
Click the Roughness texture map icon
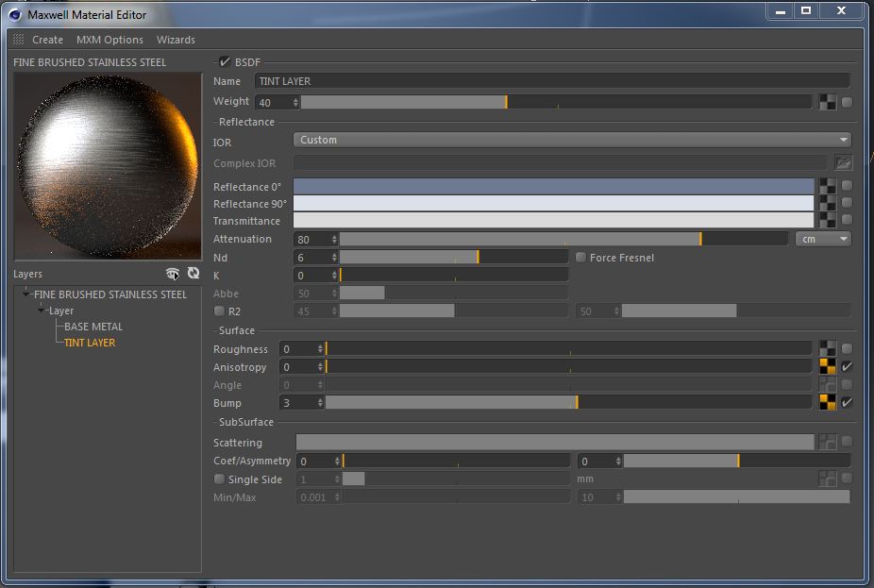click(x=827, y=349)
